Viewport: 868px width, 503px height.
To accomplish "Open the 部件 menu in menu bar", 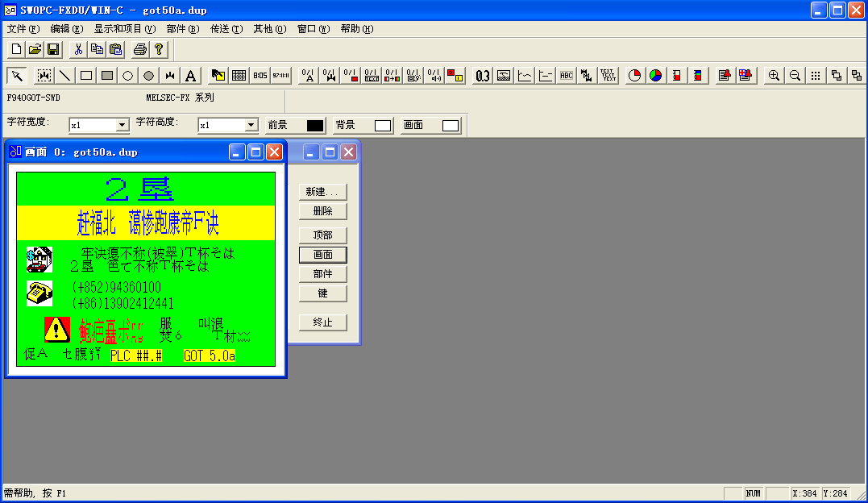I will [x=182, y=29].
